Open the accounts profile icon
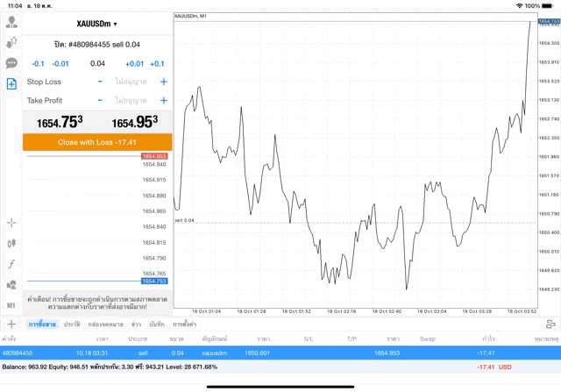Screen dimensions: 561x392 (x=11, y=22)
